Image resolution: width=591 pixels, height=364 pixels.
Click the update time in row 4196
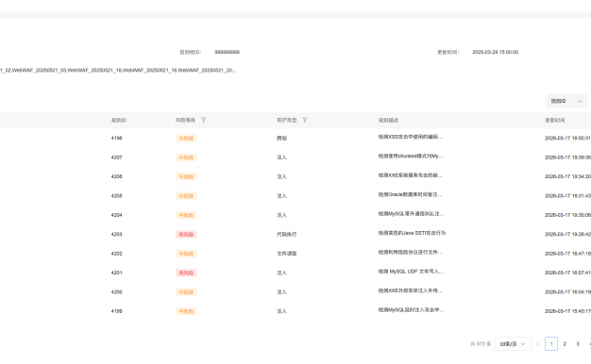[567, 138]
